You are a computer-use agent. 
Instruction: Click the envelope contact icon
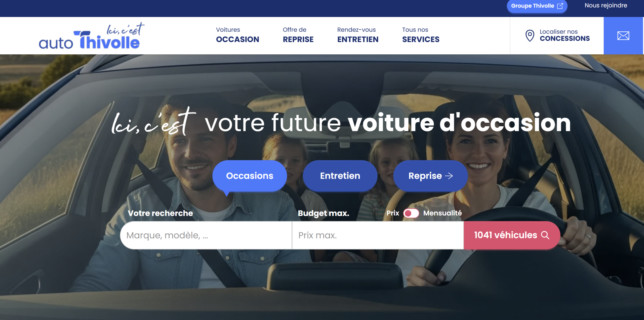coord(623,36)
